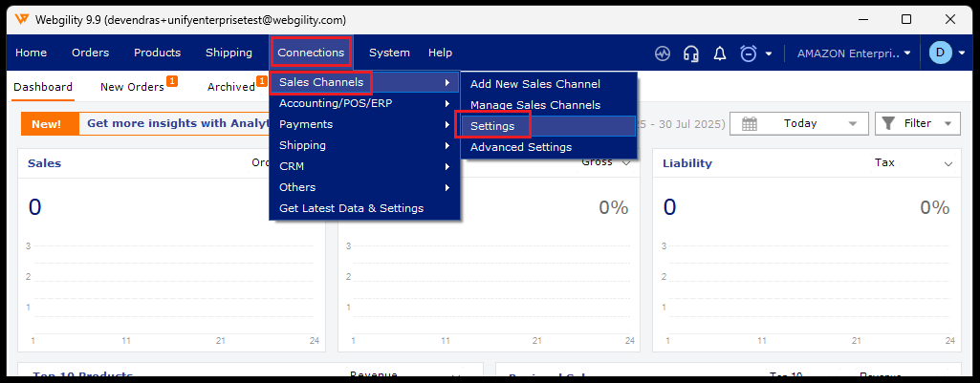
Task: Open the Archived tab
Action: tap(231, 87)
